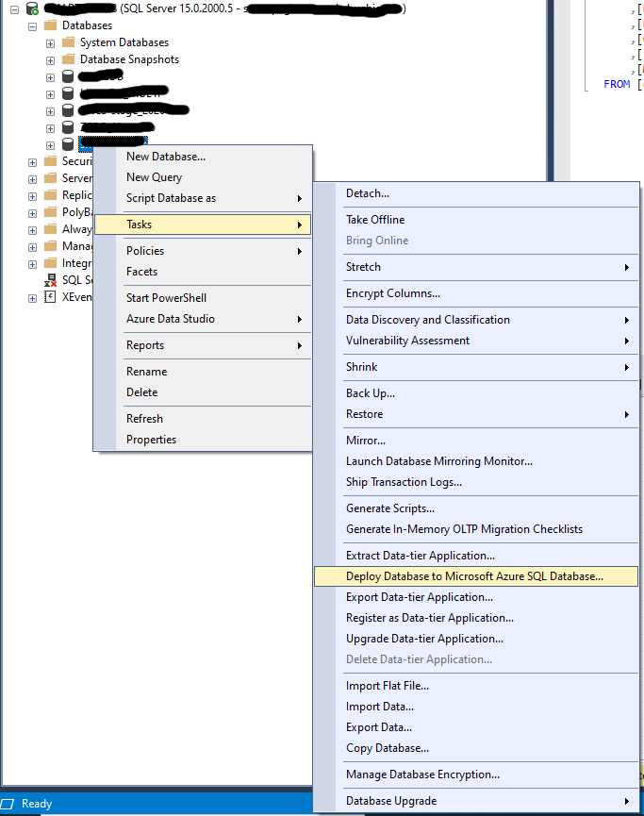
Task: Click the SQL Server instance icon
Action: coord(33,8)
